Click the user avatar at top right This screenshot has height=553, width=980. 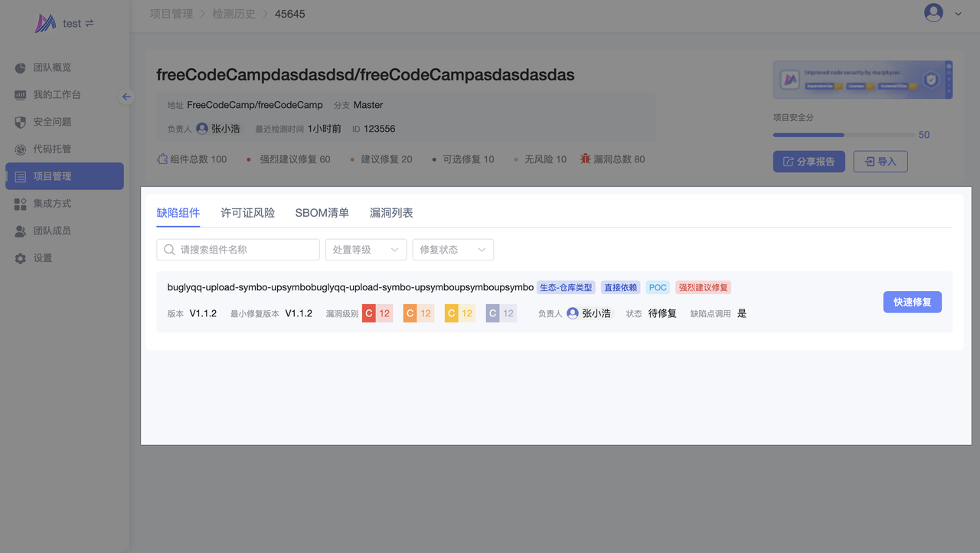pyautogui.click(x=933, y=13)
